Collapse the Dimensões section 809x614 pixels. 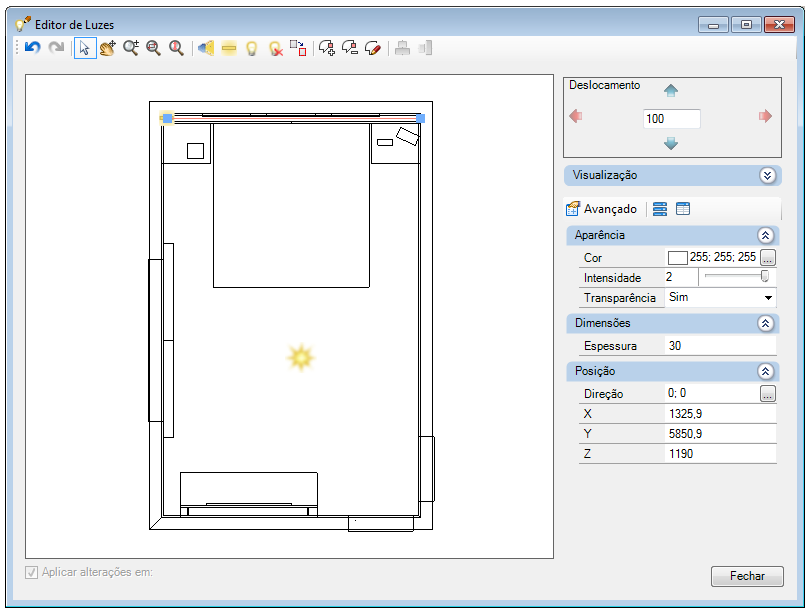pyautogui.click(x=766, y=324)
